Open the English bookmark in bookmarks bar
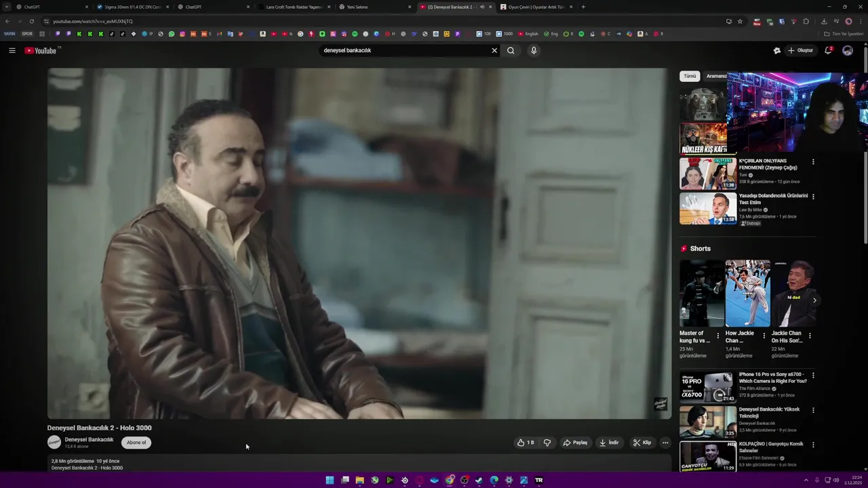Viewport: 868px width, 488px height. point(528,33)
